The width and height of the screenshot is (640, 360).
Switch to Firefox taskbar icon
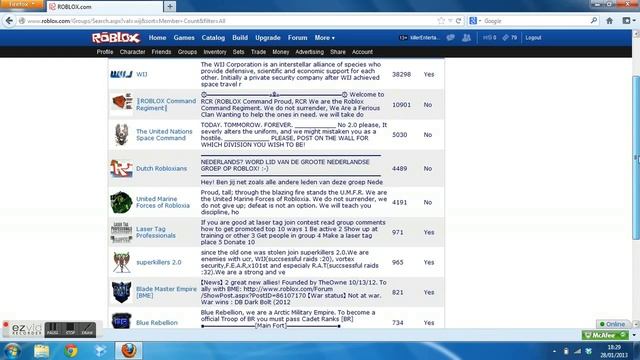pos(129,351)
